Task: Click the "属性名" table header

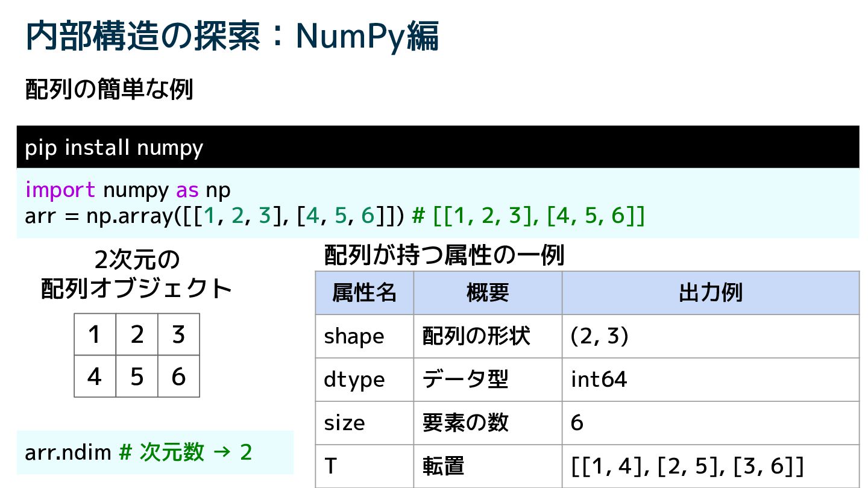Action: tap(365, 293)
